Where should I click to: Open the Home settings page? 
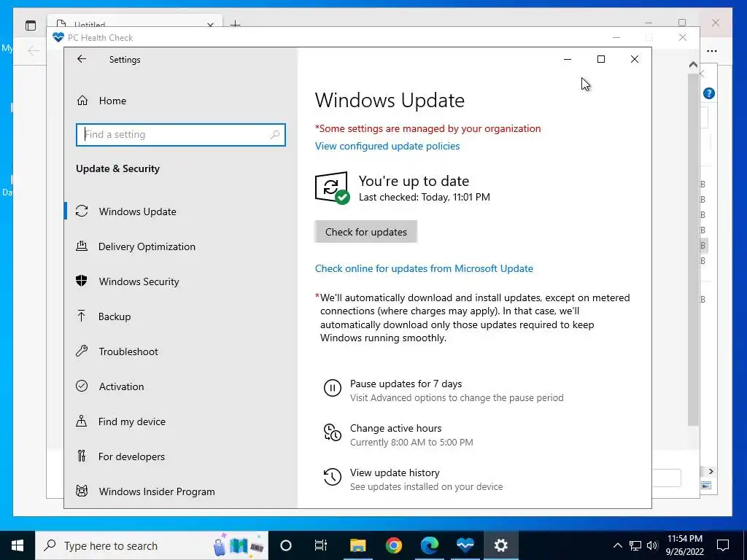pos(112,101)
